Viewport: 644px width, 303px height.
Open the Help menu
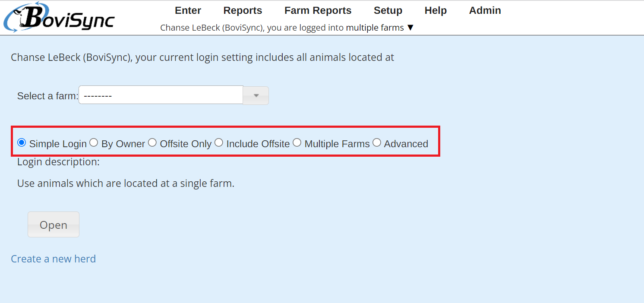(x=436, y=10)
